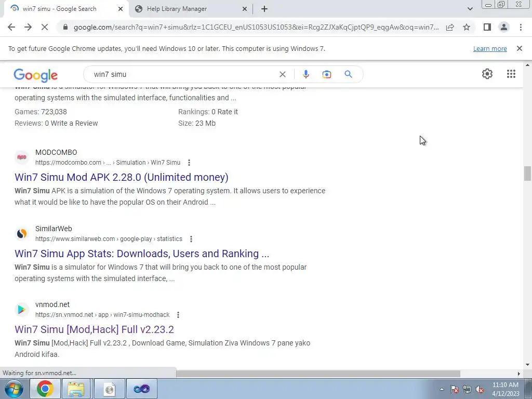Click the modcombo.com breadcrumb URL
The height and width of the screenshot is (399, 532).
tap(108, 163)
